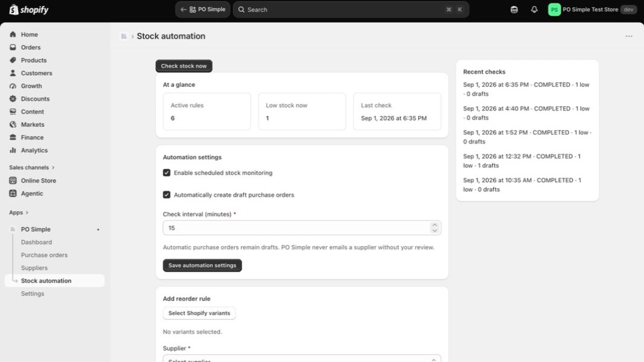
Task: Open the three-dot more actions menu
Action: (x=629, y=36)
